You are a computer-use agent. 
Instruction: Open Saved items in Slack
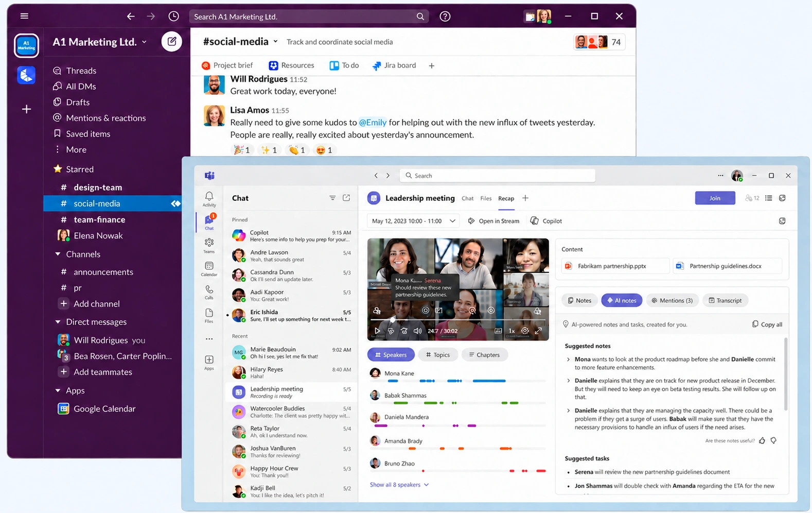pos(82,134)
